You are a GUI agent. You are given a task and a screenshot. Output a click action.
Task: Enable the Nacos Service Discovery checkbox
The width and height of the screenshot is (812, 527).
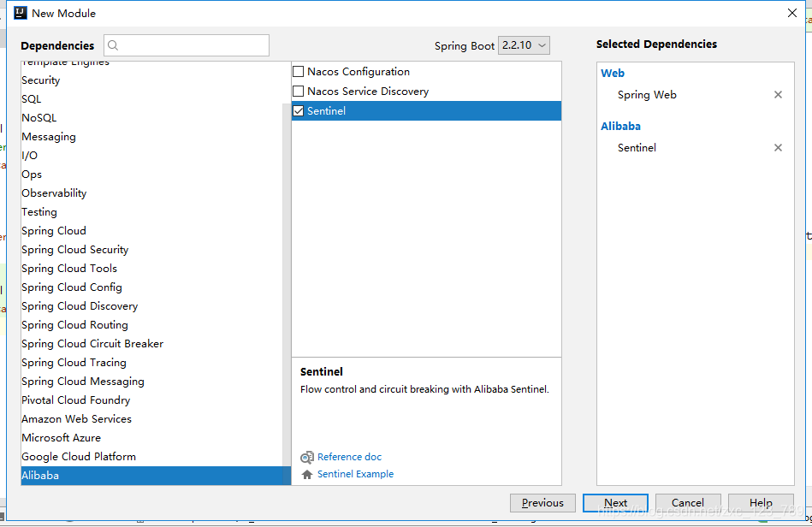299,91
